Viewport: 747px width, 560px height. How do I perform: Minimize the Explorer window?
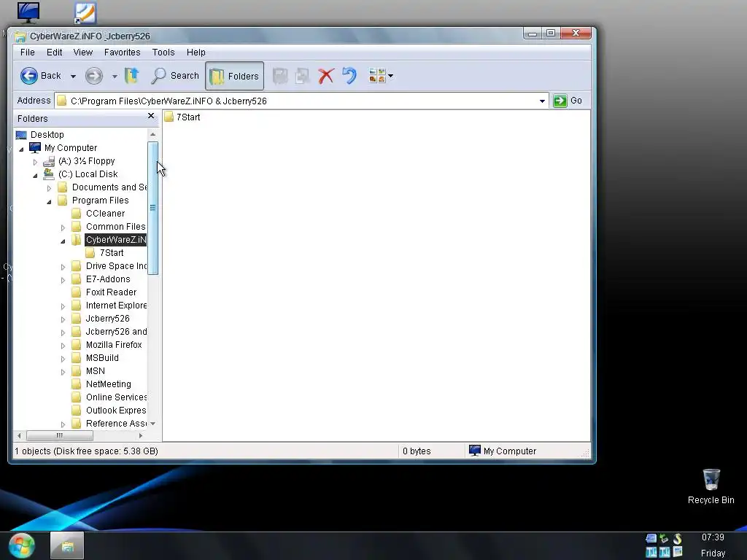coord(533,34)
